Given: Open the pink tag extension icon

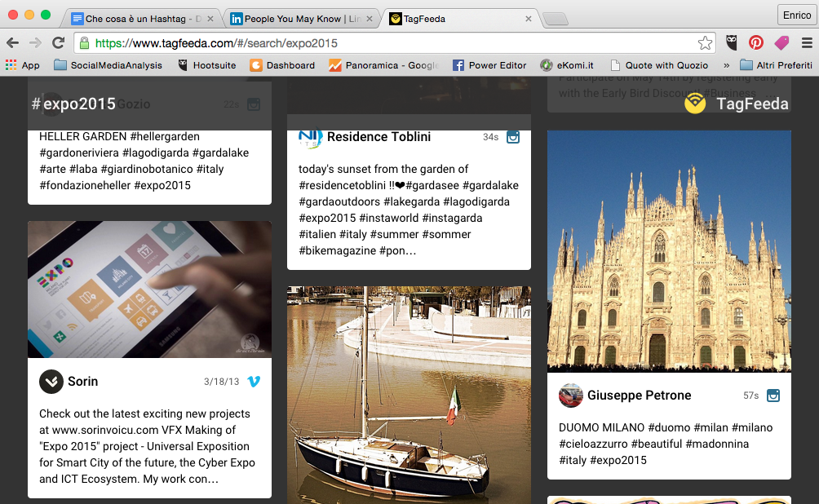Looking at the screenshot, I should (x=781, y=43).
